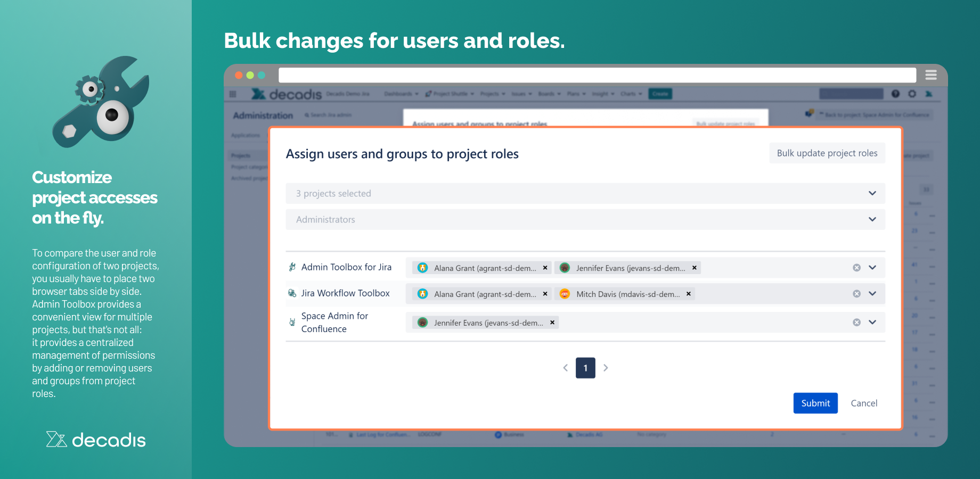Remove Mitch Davis from Jira Workflow Toolbox
The image size is (980, 479).
pyautogui.click(x=688, y=294)
